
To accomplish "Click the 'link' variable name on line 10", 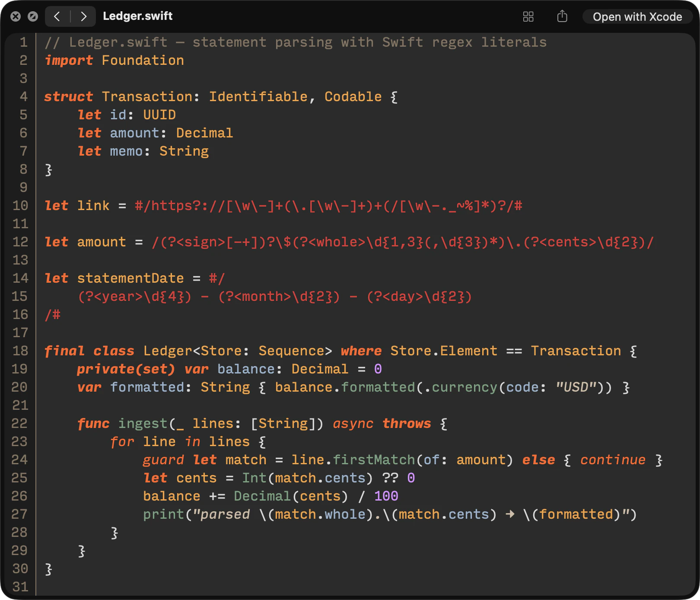I will point(93,206).
